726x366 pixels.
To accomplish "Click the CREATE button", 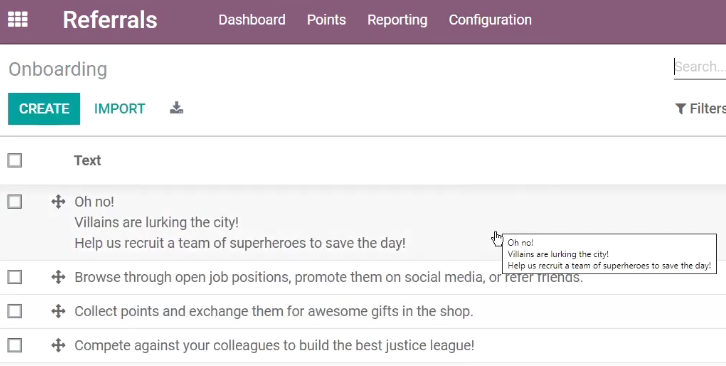I will coord(44,109).
